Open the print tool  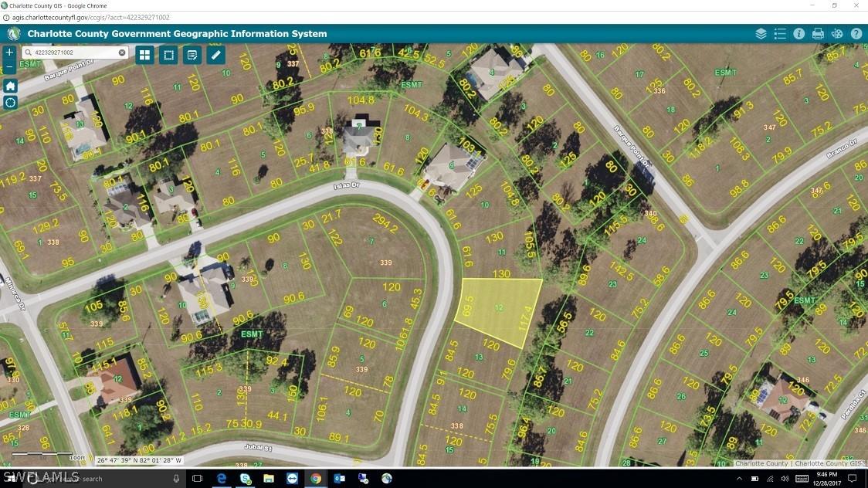[818, 34]
